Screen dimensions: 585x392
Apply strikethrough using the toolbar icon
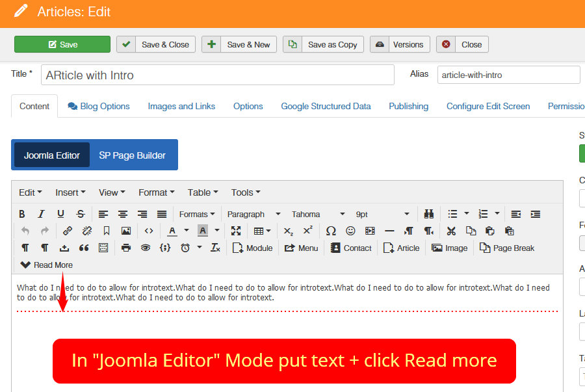[x=81, y=214]
